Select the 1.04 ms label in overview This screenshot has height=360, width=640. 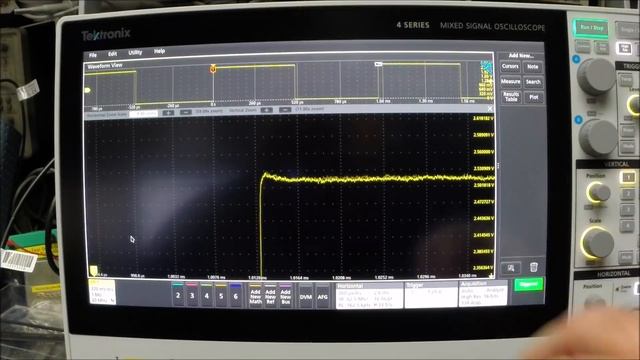[383, 101]
